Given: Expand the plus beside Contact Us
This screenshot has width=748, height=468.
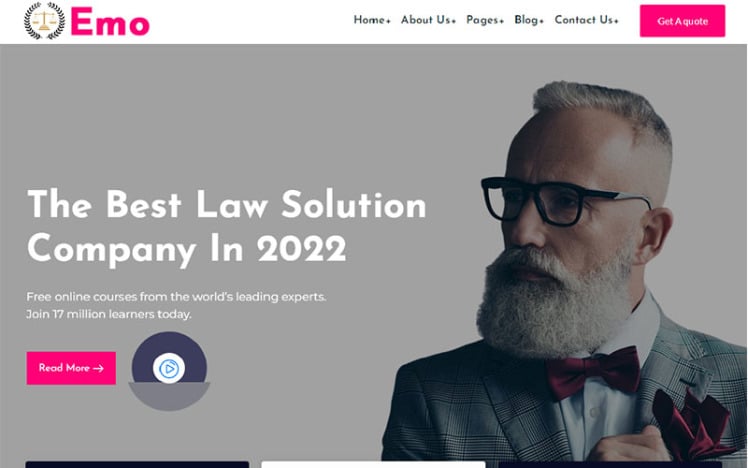Looking at the screenshot, I should pyautogui.click(x=616, y=21).
